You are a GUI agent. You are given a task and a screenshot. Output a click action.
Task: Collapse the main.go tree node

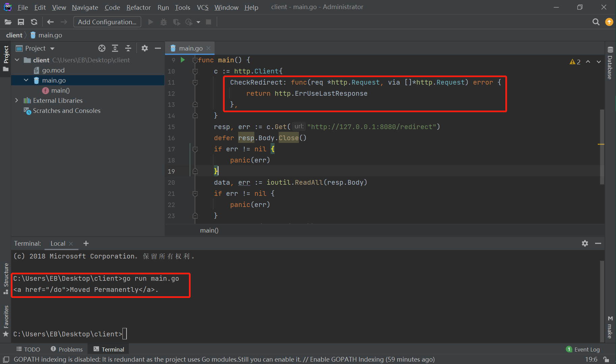[26, 80]
